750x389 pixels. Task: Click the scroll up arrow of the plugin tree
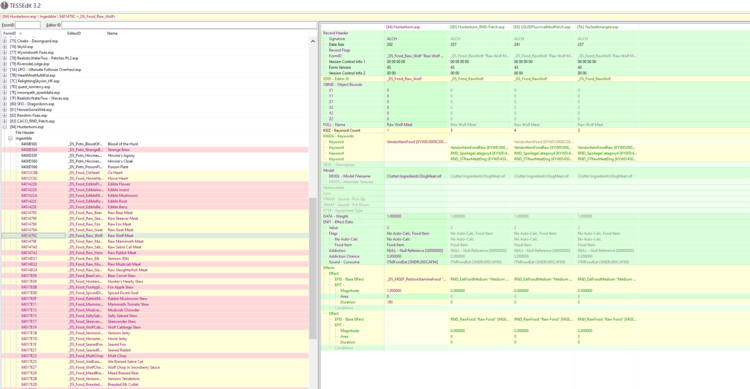[x=313, y=42]
